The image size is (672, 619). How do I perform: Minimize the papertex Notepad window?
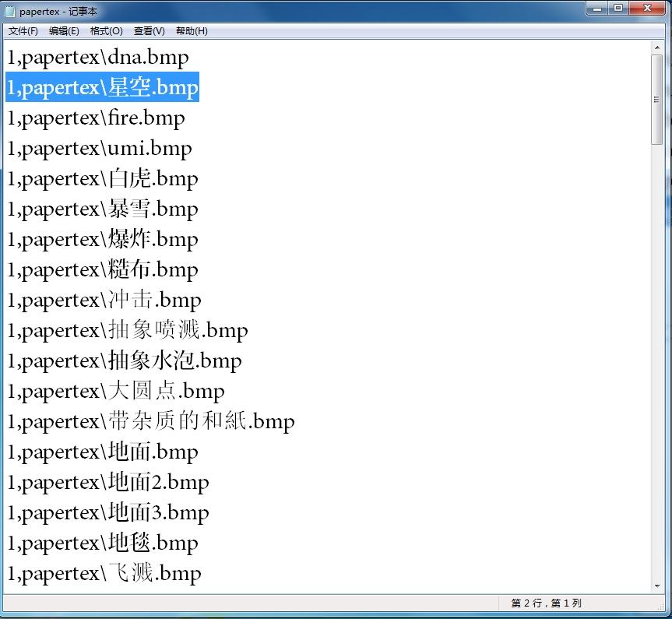click(598, 9)
